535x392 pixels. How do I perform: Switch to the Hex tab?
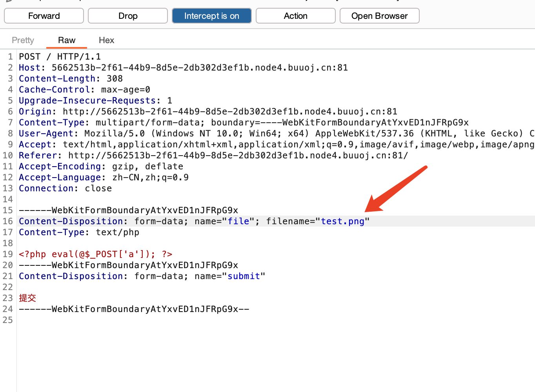click(106, 40)
